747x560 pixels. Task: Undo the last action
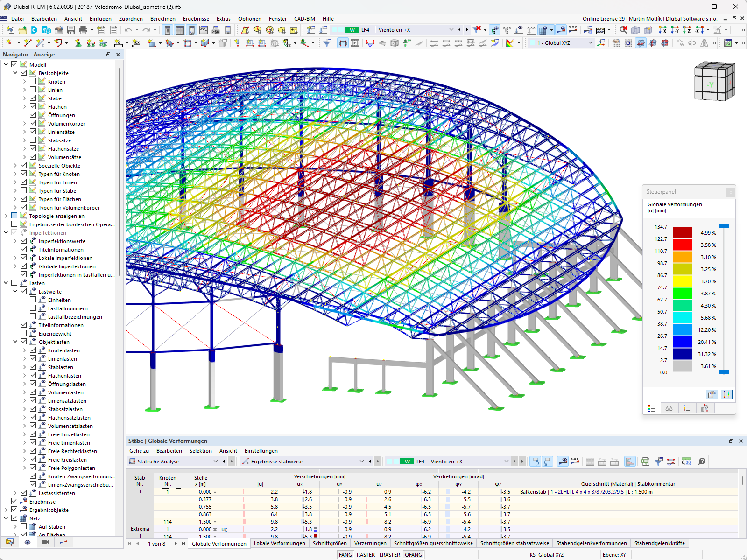127,29
